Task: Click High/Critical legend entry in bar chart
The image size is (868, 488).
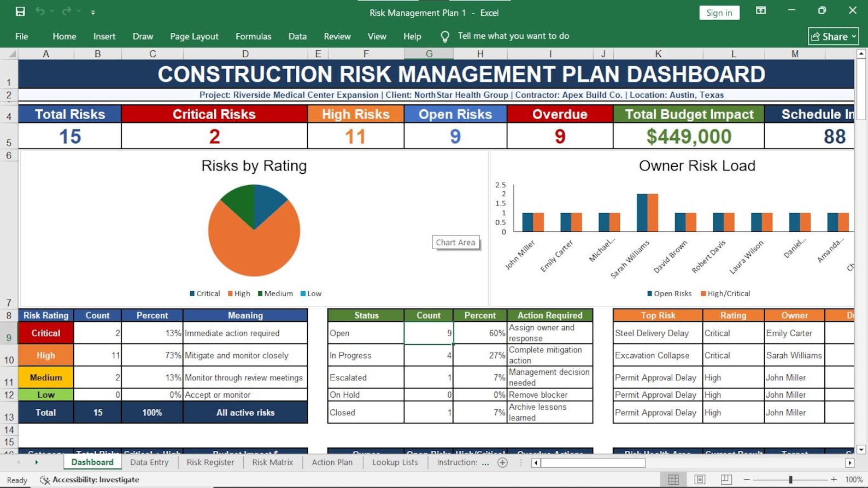Action: coord(725,293)
